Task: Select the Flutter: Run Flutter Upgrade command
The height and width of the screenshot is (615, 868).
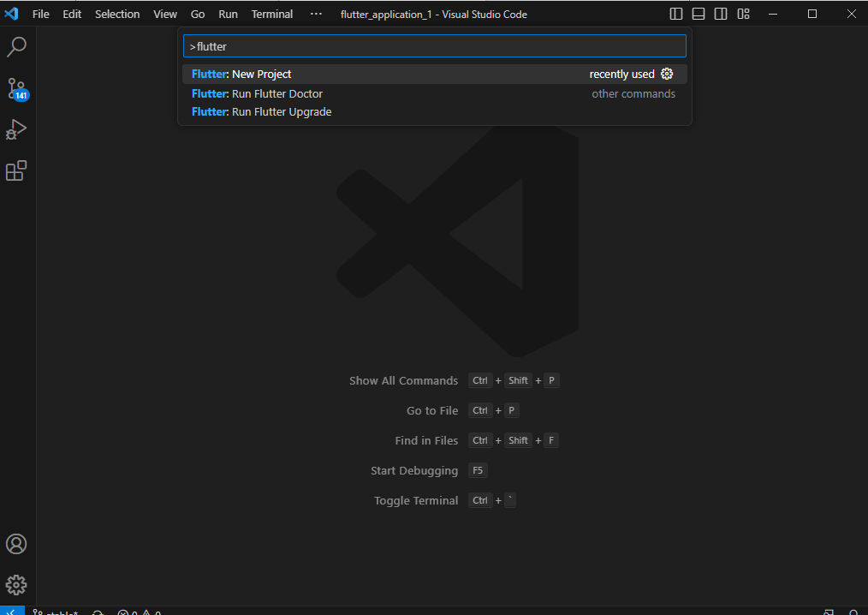Action: [x=435, y=112]
